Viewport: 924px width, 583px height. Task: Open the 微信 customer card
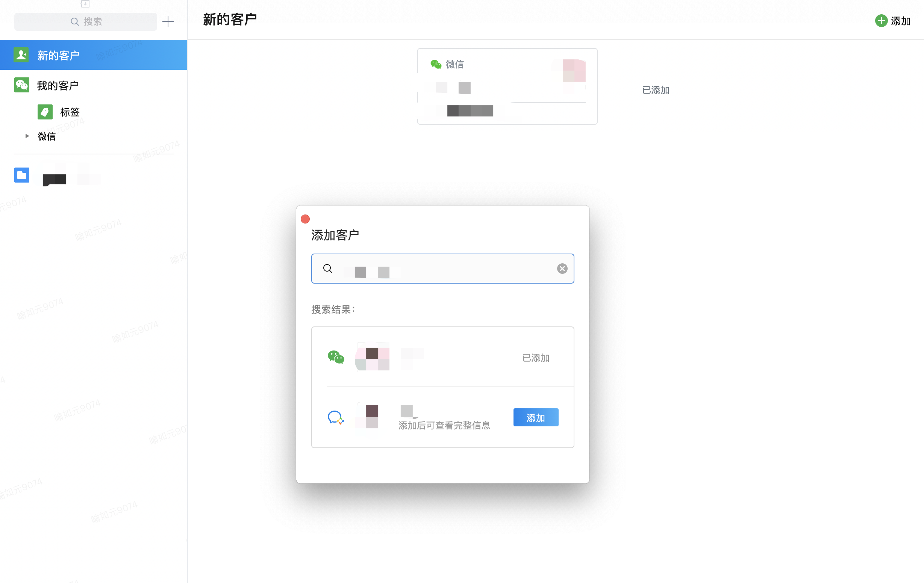point(507,86)
